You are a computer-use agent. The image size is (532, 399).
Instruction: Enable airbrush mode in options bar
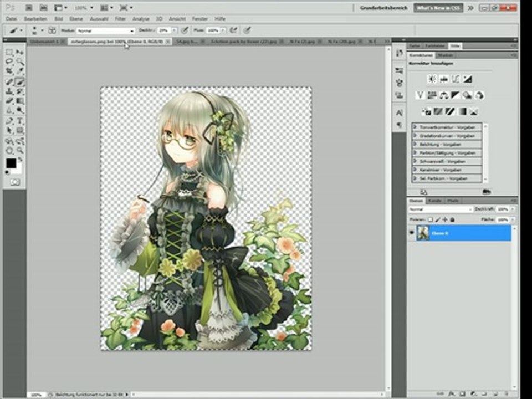pos(233,30)
